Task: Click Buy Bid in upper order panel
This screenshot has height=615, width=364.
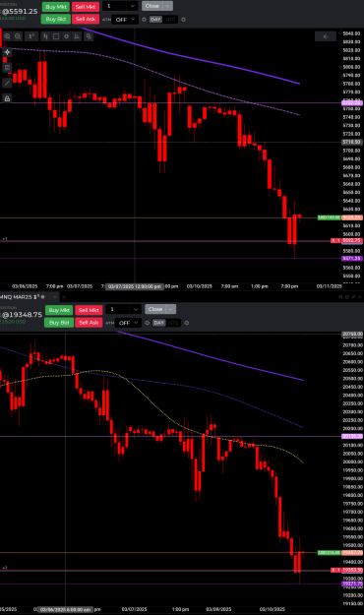Action: [x=56, y=19]
